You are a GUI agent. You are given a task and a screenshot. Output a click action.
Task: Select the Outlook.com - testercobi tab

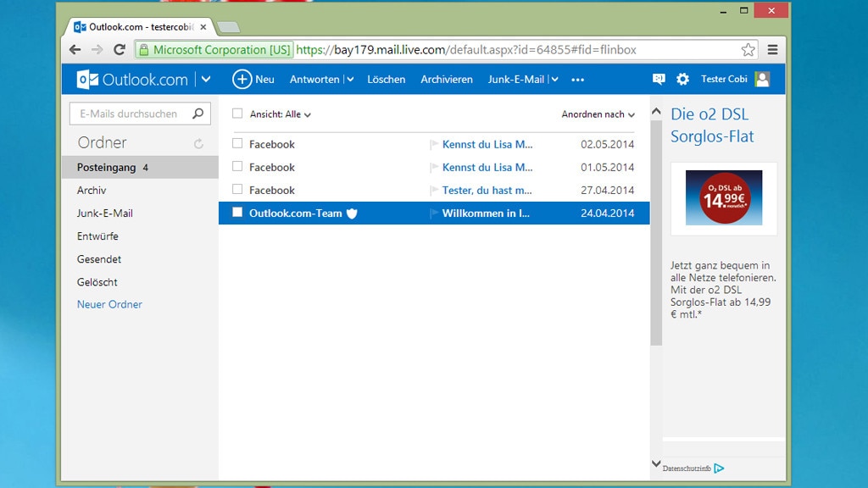[x=141, y=26]
